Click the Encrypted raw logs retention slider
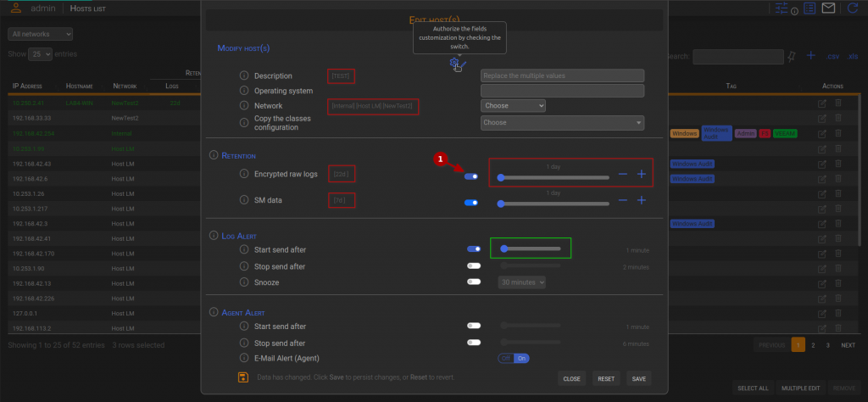The image size is (868, 402). 554,178
